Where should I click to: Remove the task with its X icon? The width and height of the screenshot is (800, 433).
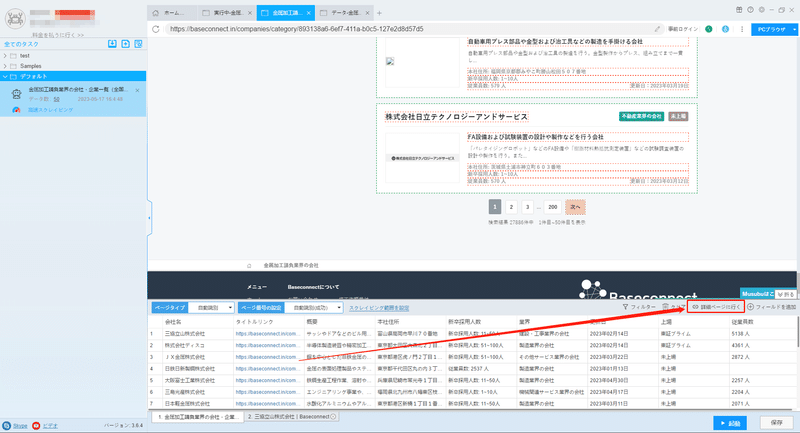tap(137, 90)
